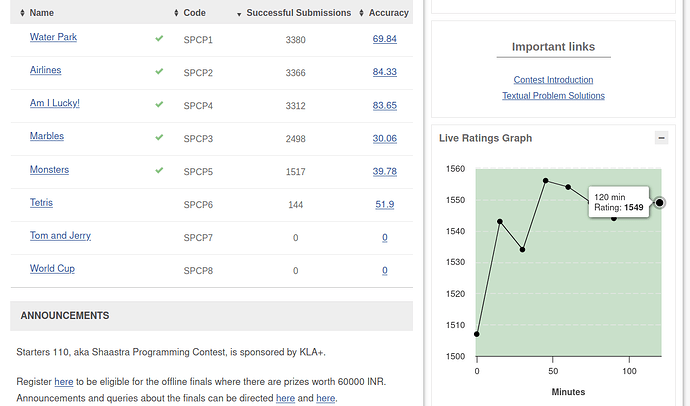This screenshot has height=406, width=690.
Task: Open the Tom and Jerry problem
Action: (x=60, y=235)
